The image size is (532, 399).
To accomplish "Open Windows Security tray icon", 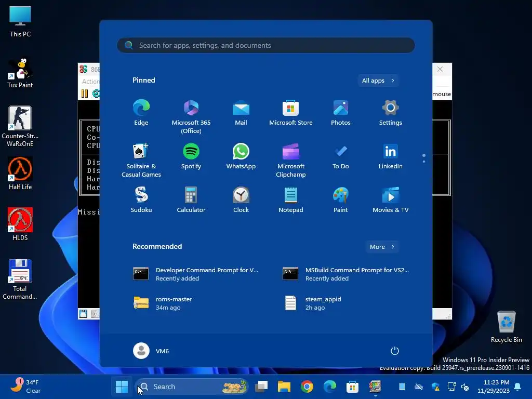I will [x=436, y=387].
